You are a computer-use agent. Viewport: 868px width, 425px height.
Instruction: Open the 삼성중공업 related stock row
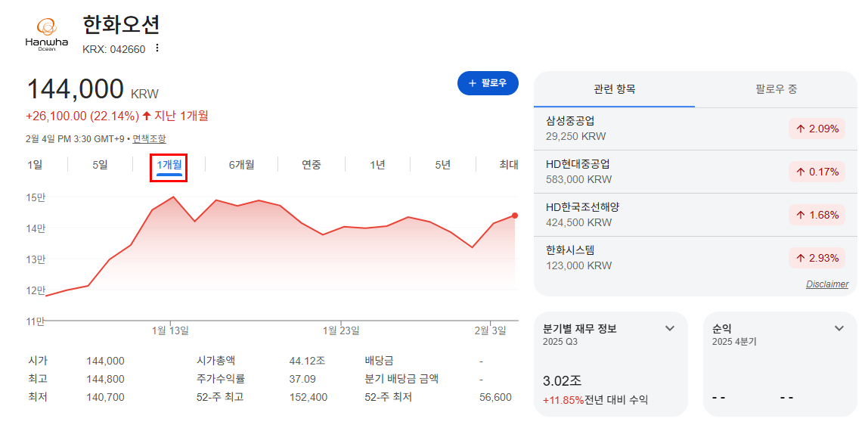pos(696,129)
